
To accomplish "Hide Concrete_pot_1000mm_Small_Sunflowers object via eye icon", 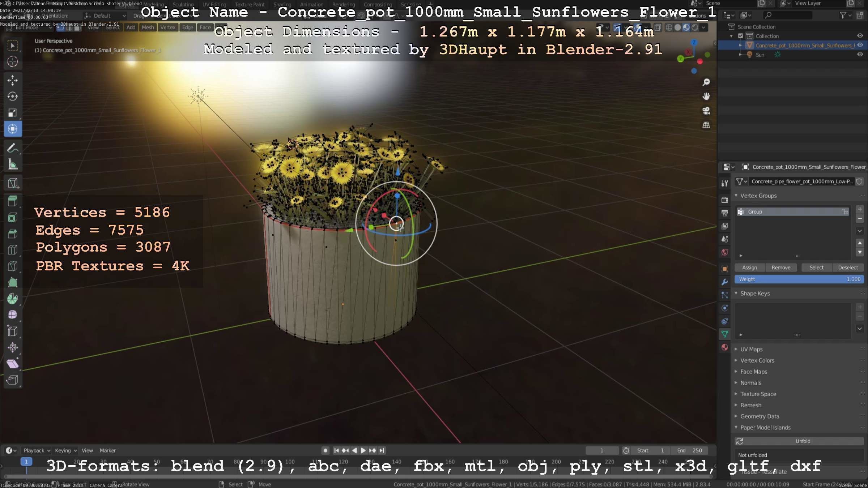I will pyautogui.click(x=860, y=45).
